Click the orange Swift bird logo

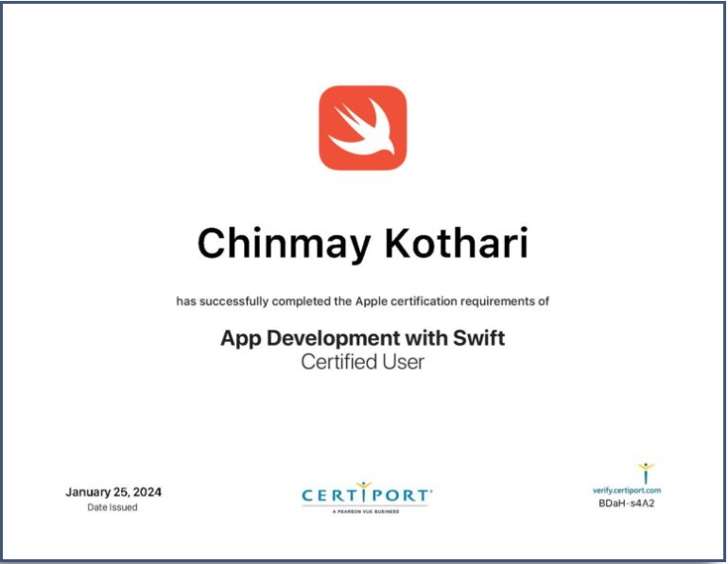363,128
